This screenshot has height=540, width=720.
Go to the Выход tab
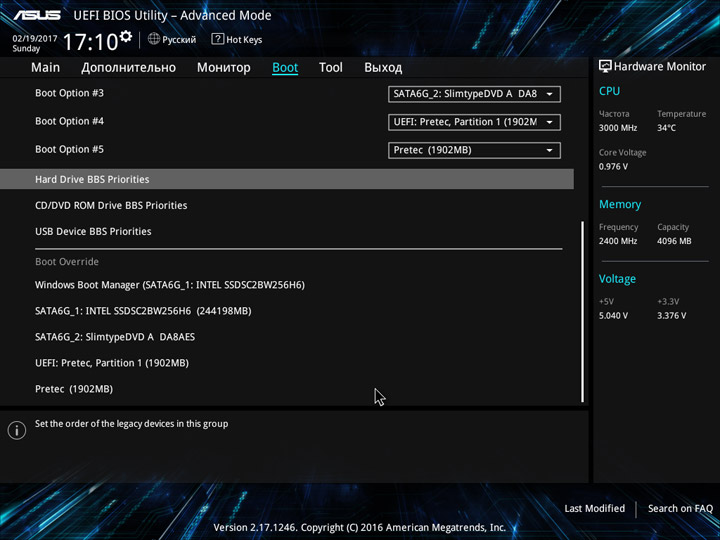[383, 68]
